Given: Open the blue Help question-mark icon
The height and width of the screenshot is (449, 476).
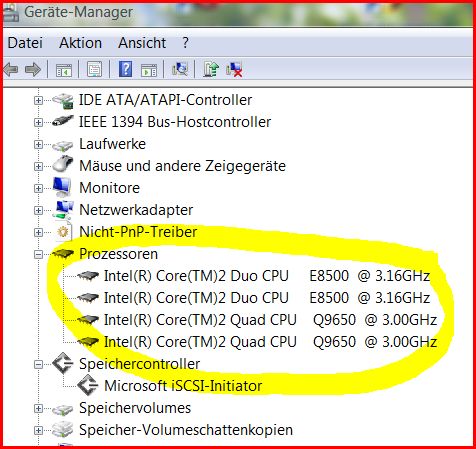Looking at the screenshot, I should point(126,69).
